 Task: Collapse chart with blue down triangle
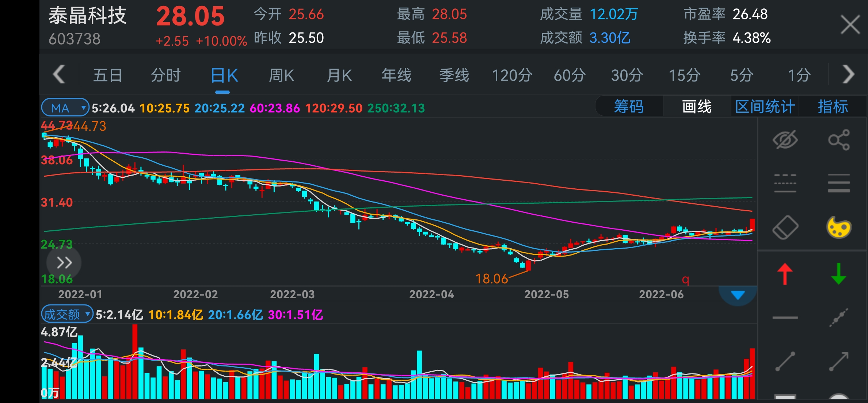738,295
